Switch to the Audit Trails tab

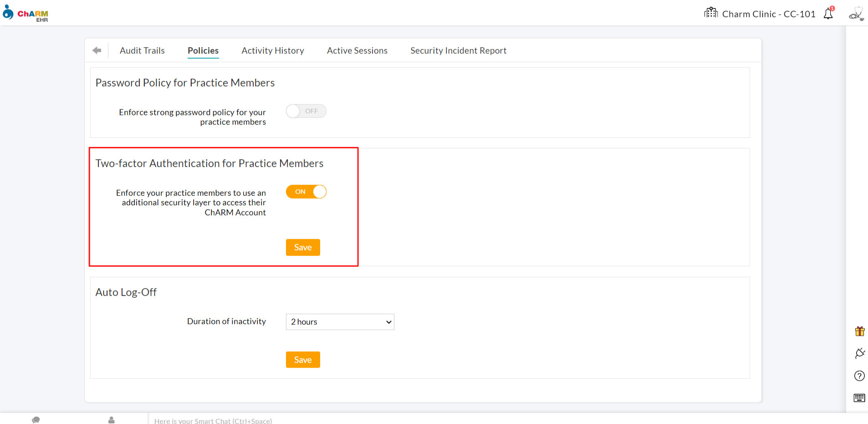[142, 50]
